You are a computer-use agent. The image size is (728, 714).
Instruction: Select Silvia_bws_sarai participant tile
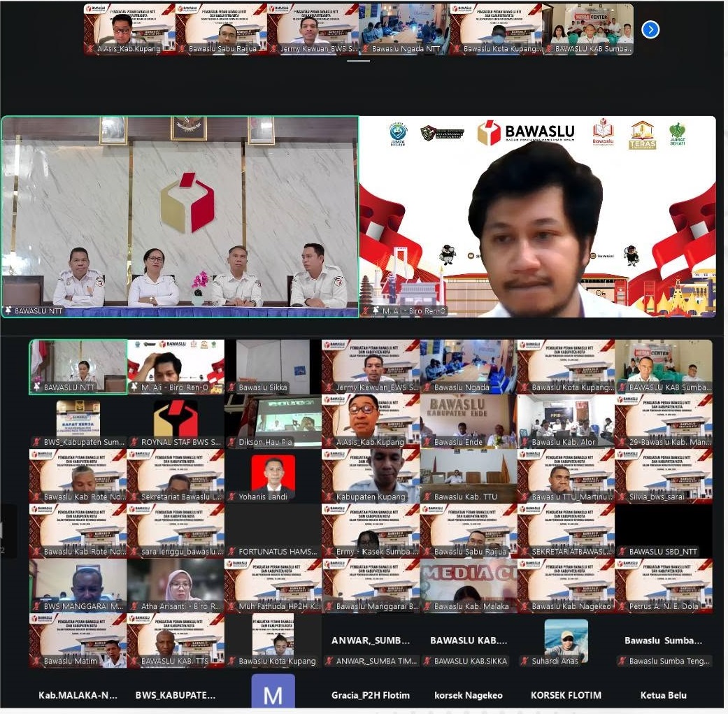[664, 476]
